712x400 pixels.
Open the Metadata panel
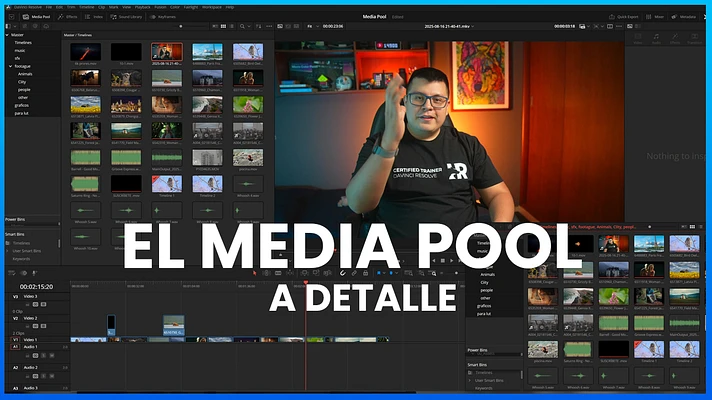click(684, 17)
